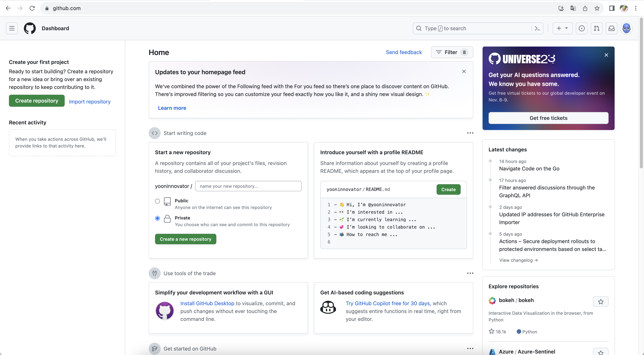Click the Copilot logo icon

pos(328,307)
